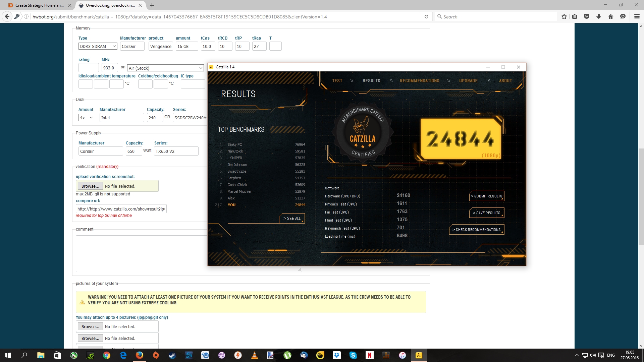This screenshot has height=362, width=644.
Task: Expand the disk Amount dropdown (4x)
Action: 86,118
